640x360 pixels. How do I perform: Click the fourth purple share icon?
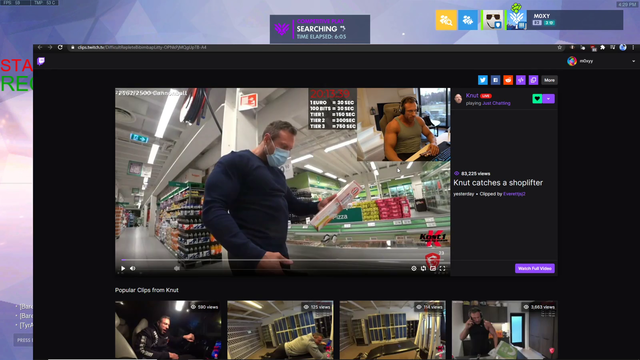coord(520,80)
